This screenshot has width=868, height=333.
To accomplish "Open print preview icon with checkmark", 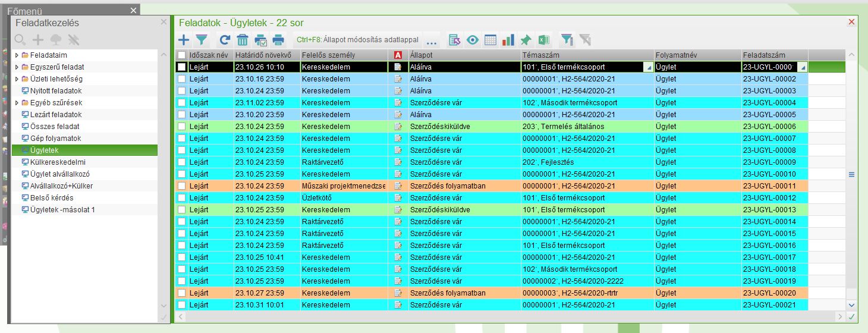I will click(x=260, y=40).
